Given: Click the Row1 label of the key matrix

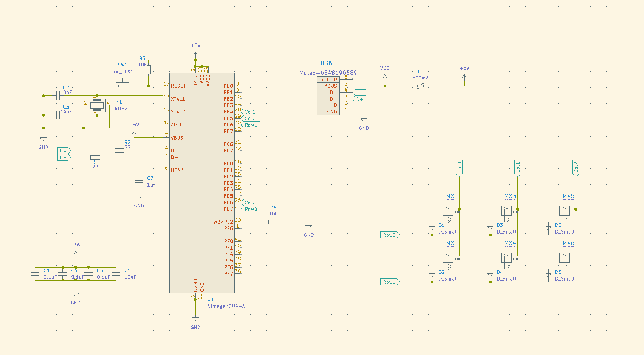Looking at the screenshot, I should tap(390, 282).
